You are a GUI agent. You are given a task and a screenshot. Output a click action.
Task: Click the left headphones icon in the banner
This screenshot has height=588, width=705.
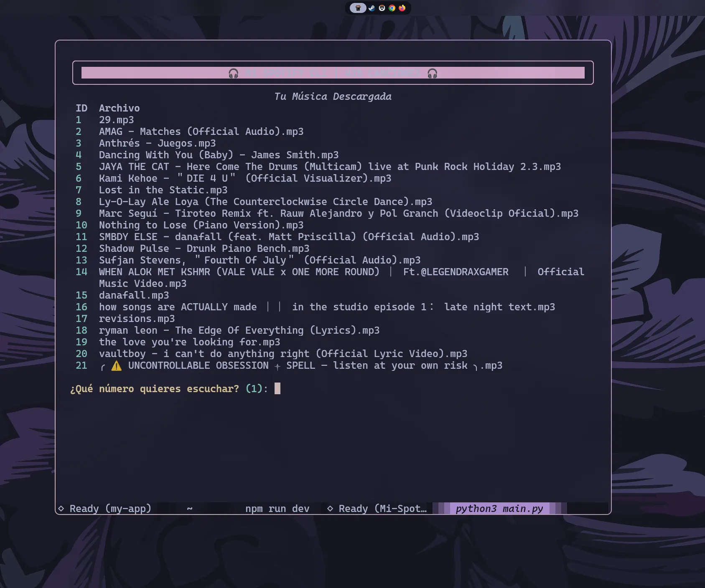point(234,73)
